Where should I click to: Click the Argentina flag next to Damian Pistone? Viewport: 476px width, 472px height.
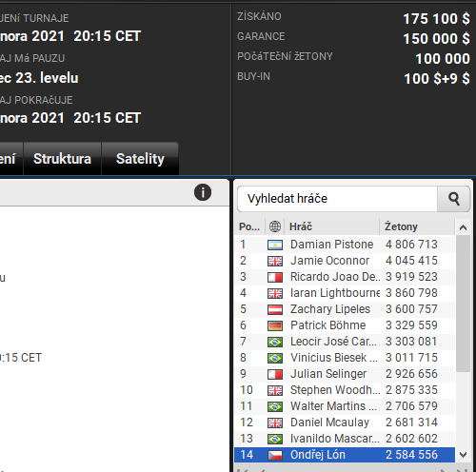pyautogui.click(x=275, y=245)
